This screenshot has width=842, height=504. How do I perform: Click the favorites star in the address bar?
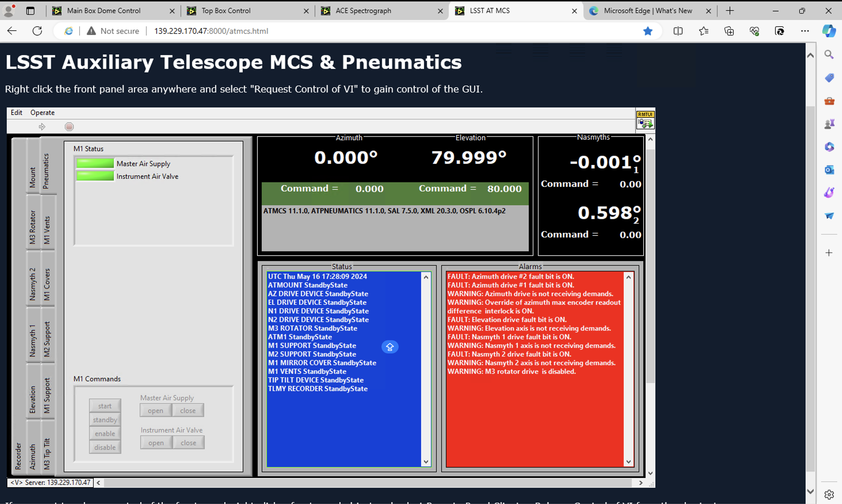click(647, 31)
